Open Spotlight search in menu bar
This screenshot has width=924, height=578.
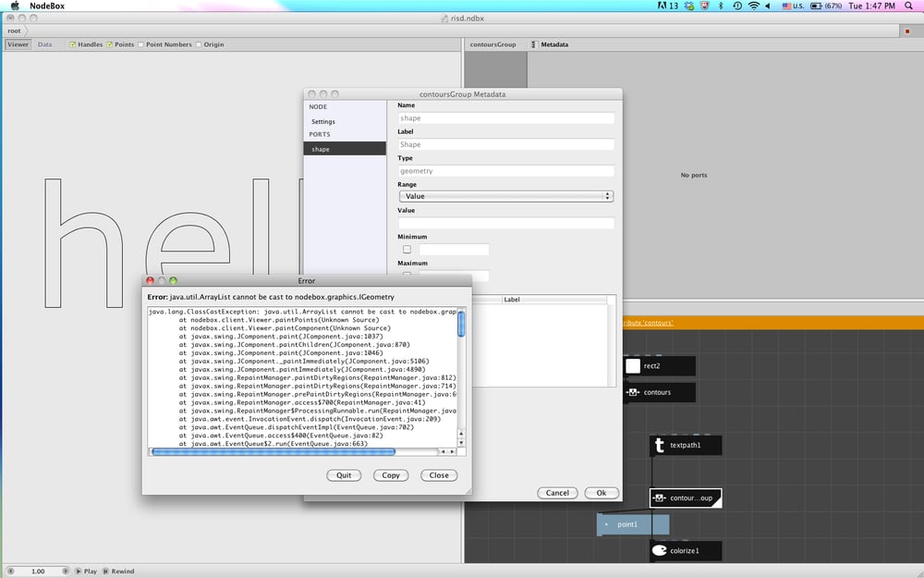[908, 6]
